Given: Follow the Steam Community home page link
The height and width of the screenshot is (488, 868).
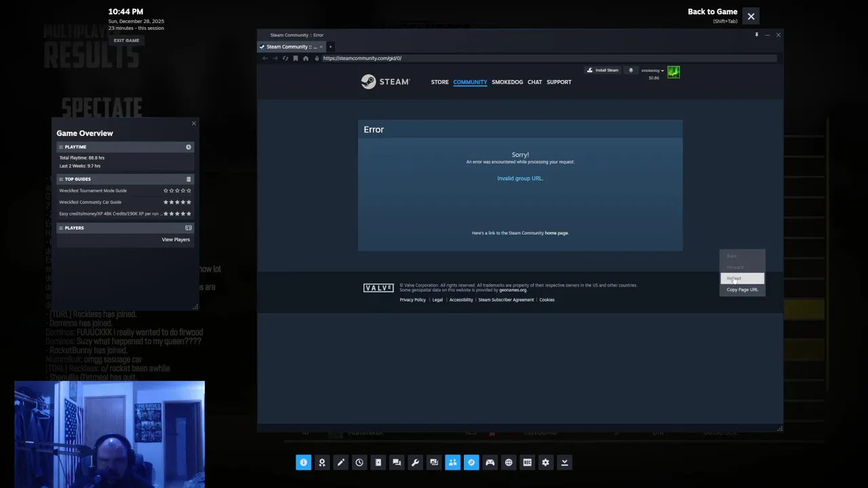Looking at the screenshot, I should pyautogui.click(x=557, y=233).
